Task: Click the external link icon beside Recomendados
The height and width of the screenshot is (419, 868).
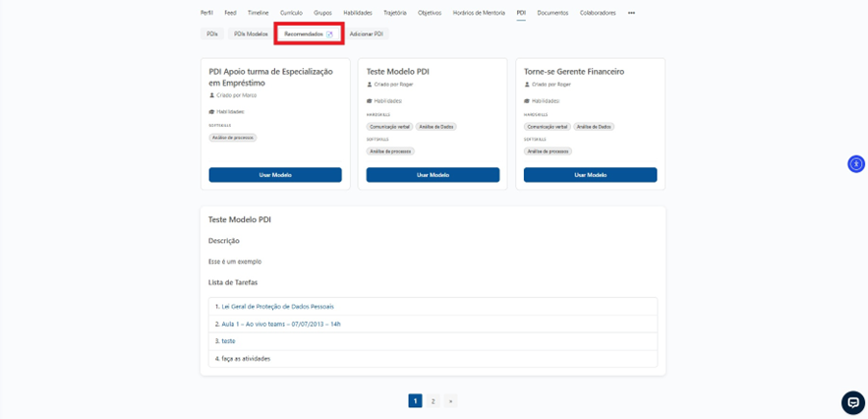Action: point(330,34)
